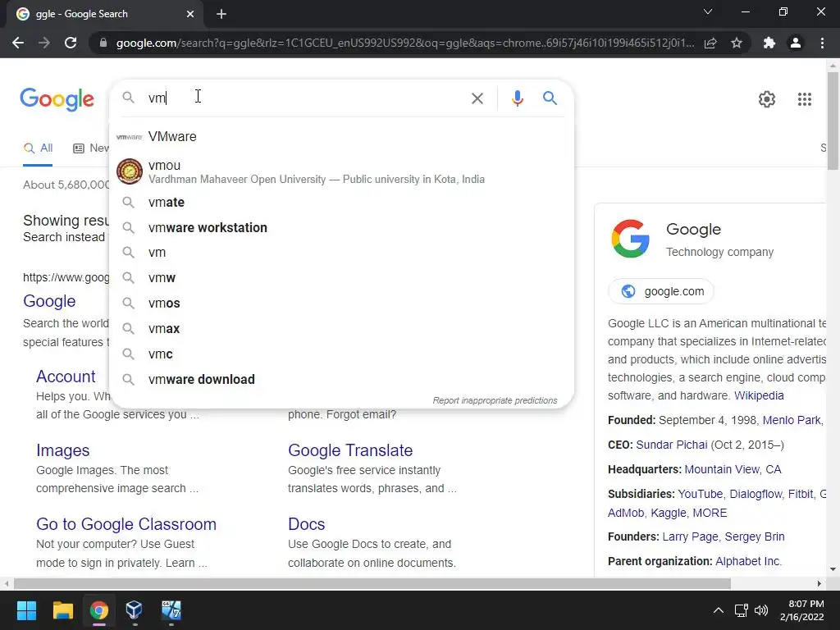Open the share this page icon
840x630 pixels.
(x=710, y=43)
